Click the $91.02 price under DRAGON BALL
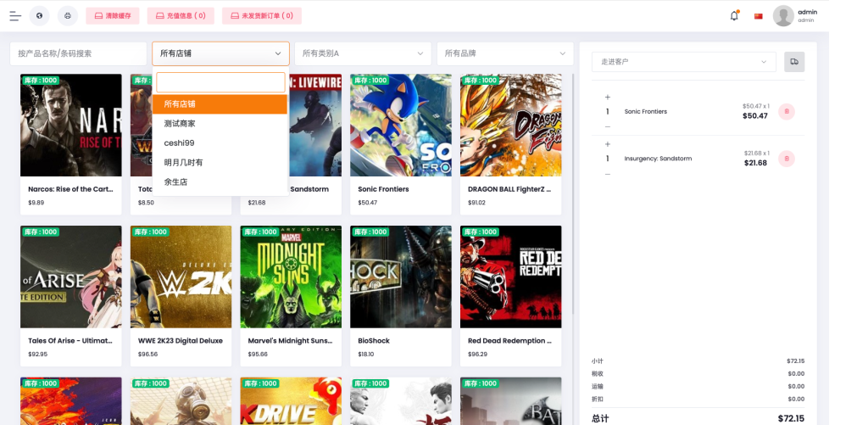Screen dimensions: 868x425 [x=476, y=203]
